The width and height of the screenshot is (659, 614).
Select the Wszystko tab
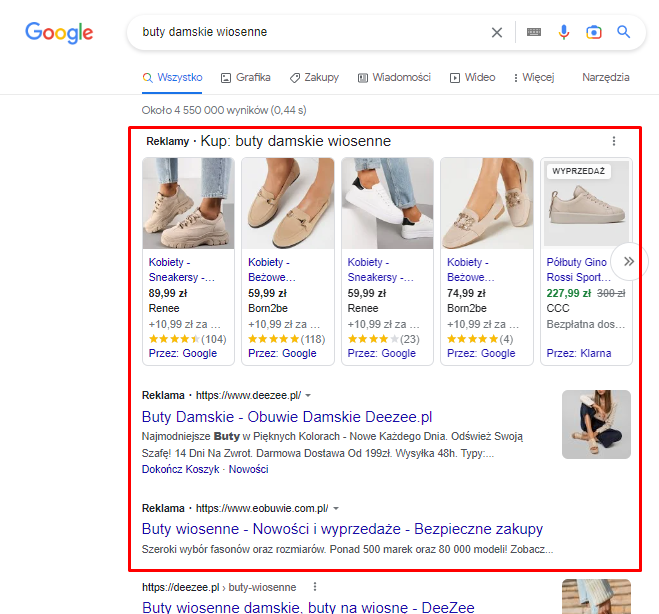(172, 78)
